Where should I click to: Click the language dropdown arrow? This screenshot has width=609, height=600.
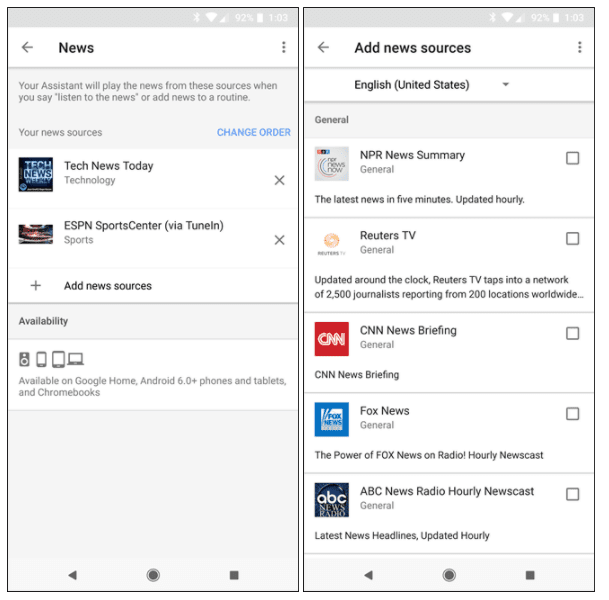(505, 84)
